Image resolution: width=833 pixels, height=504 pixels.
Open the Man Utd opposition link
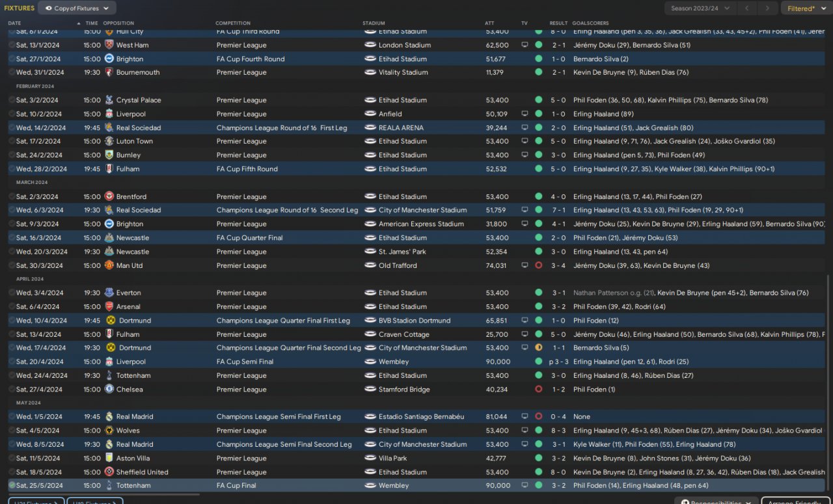(130, 265)
